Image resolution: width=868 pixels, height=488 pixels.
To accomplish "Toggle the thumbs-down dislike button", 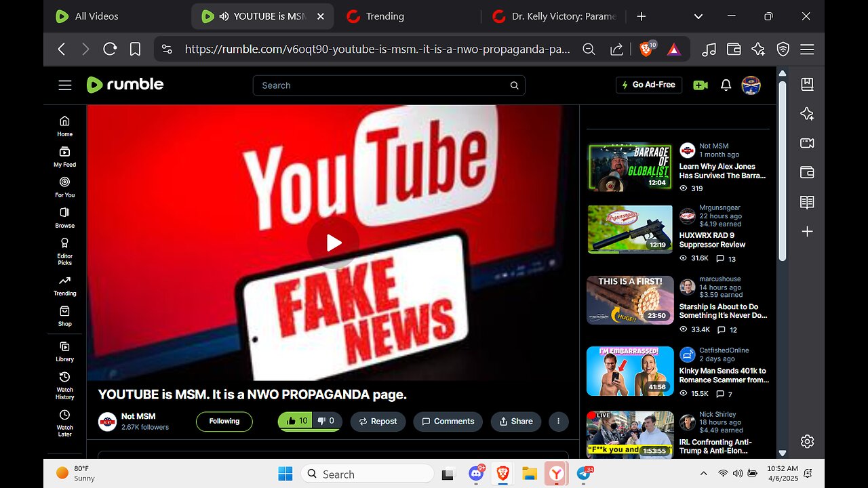I will click(327, 421).
